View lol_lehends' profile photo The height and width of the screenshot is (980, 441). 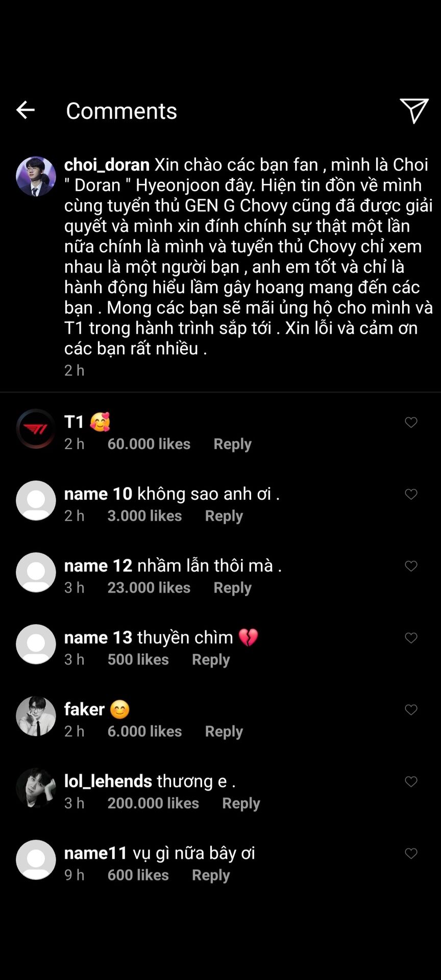(36, 788)
